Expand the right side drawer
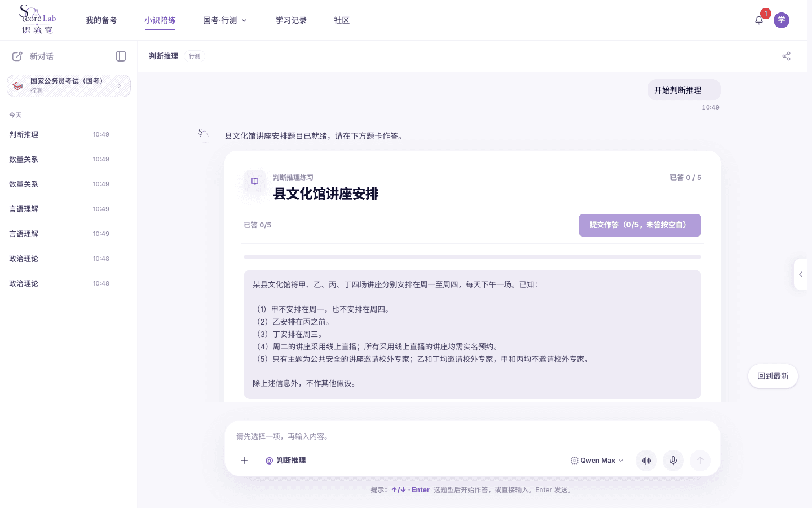This screenshot has width=812, height=508. click(801, 274)
